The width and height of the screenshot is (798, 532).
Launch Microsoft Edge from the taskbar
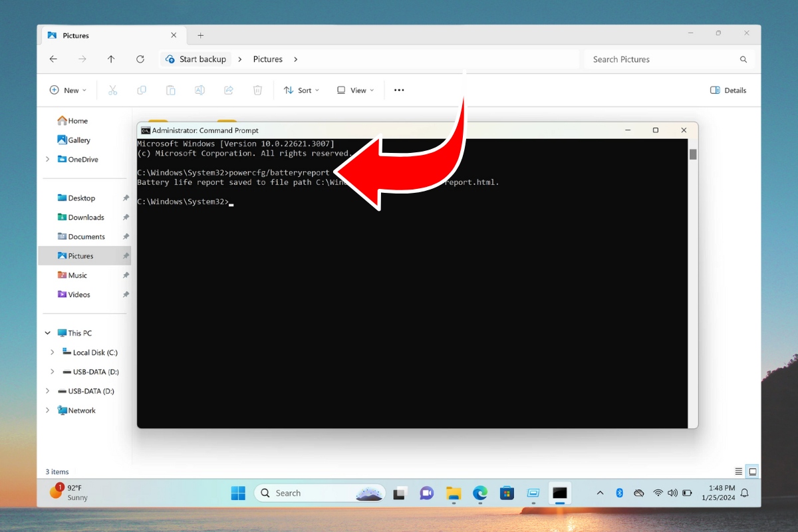click(480, 493)
